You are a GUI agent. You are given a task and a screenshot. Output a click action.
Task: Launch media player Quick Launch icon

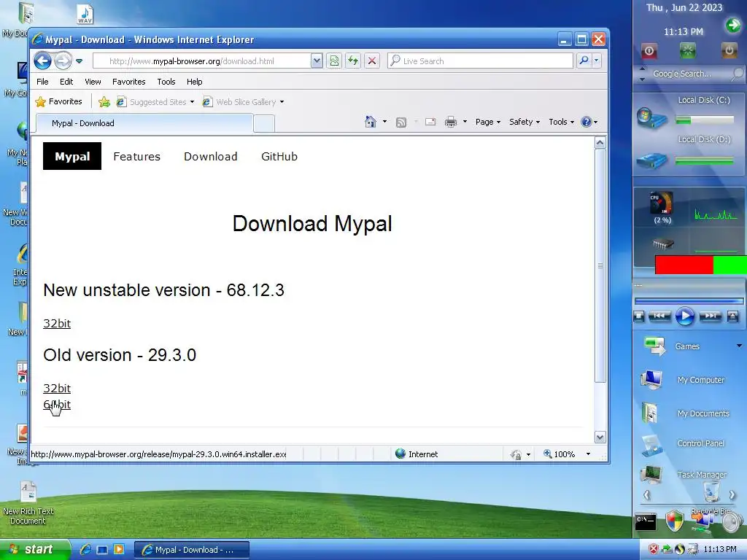(x=119, y=550)
